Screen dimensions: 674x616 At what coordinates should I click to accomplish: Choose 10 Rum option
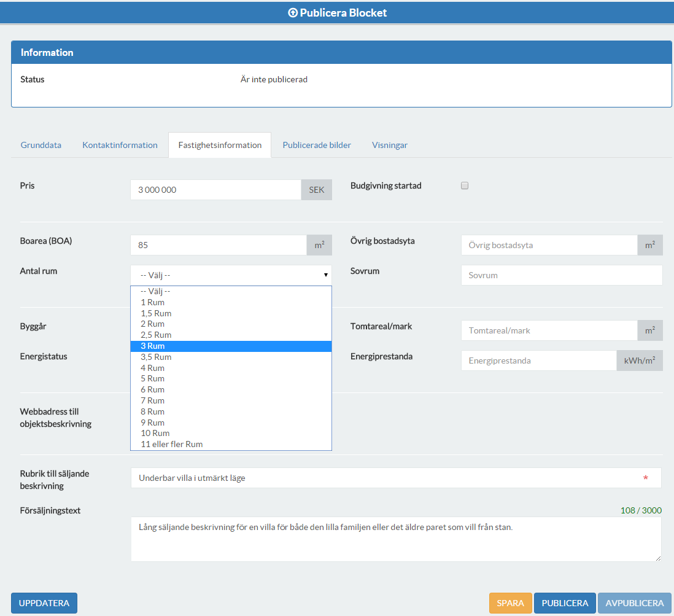(231, 433)
